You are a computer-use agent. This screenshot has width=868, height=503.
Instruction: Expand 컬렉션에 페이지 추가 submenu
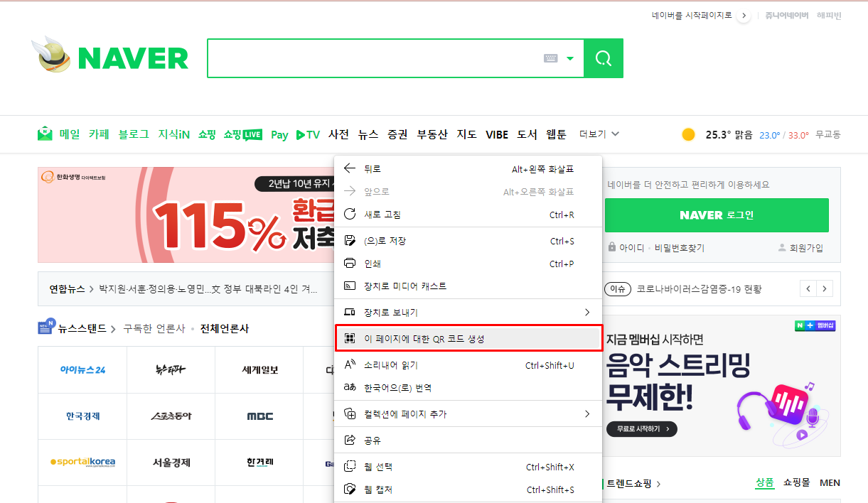468,413
